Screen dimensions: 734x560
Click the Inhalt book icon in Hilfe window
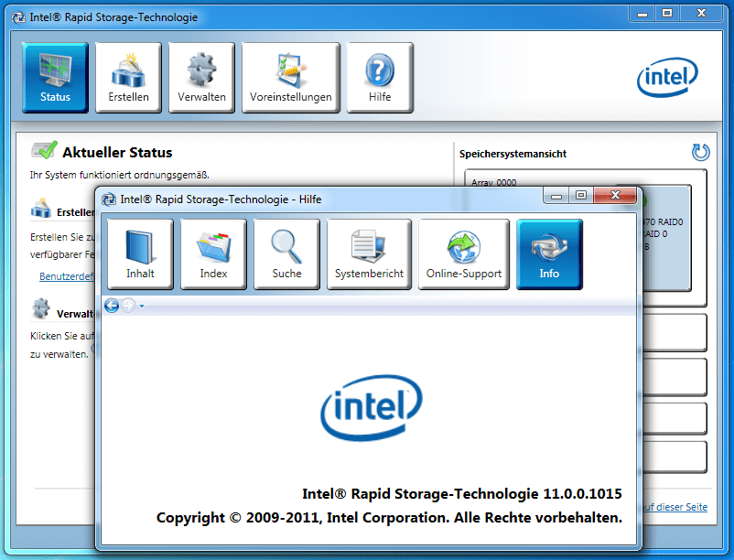pyautogui.click(x=140, y=254)
